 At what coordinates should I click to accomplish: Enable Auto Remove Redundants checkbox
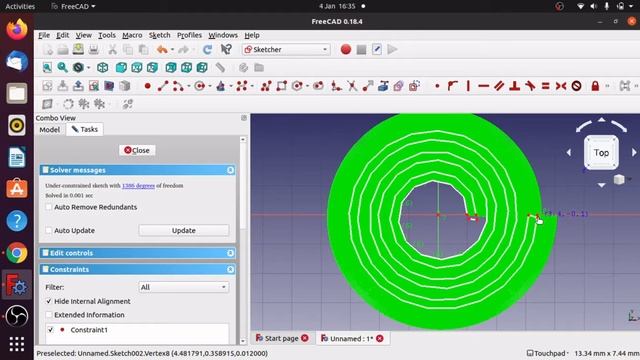pyautogui.click(x=49, y=207)
